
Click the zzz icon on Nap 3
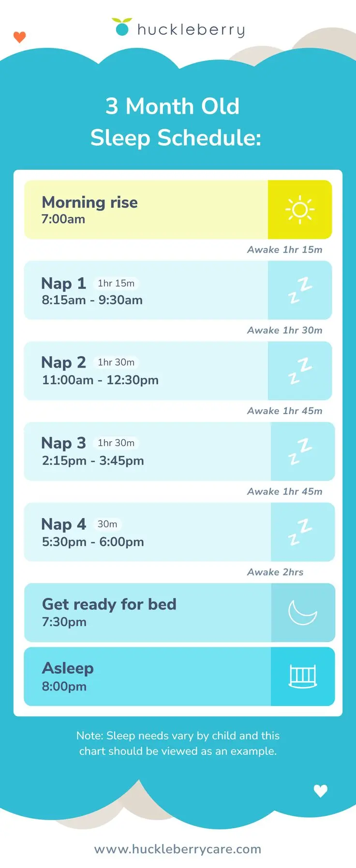[300, 451]
